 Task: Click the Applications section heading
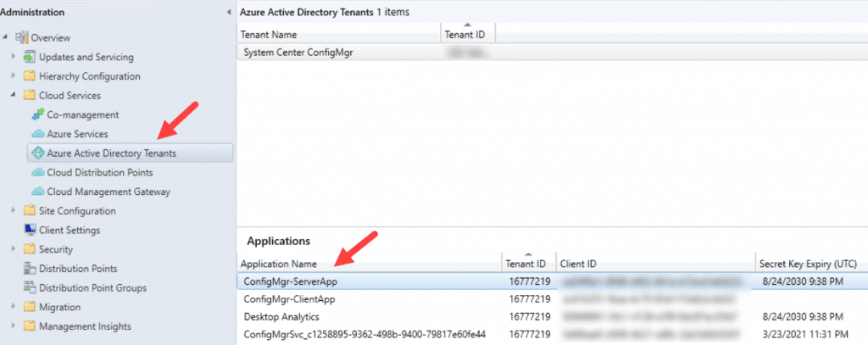coord(278,241)
